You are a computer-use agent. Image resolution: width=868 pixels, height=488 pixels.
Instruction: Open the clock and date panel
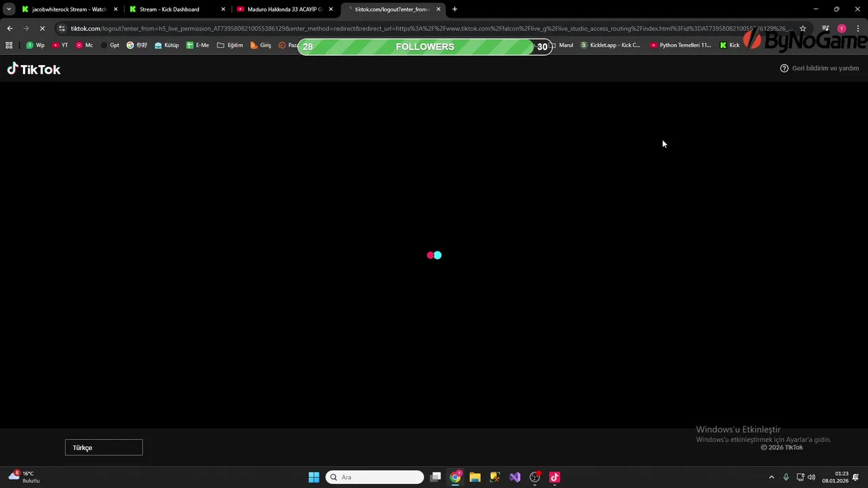pos(835,477)
